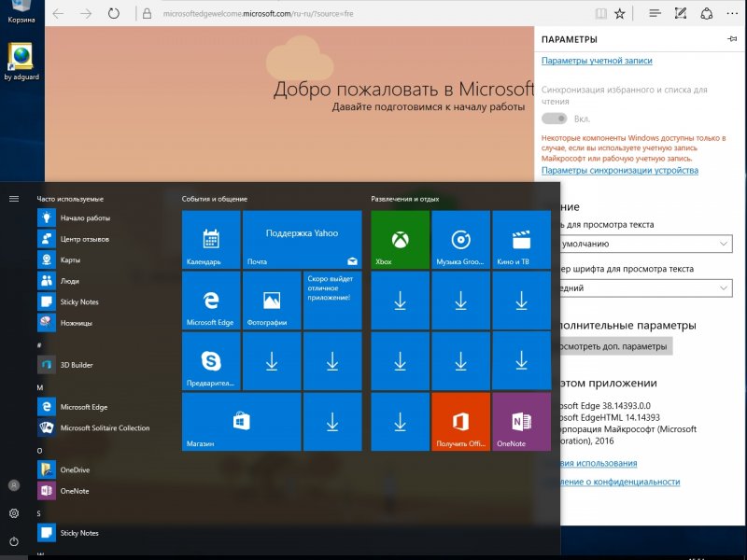Image resolution: width=747 pixels, height=560 pixels.
Task: Click the view advanced settings button
Action: tap(616, 346)
